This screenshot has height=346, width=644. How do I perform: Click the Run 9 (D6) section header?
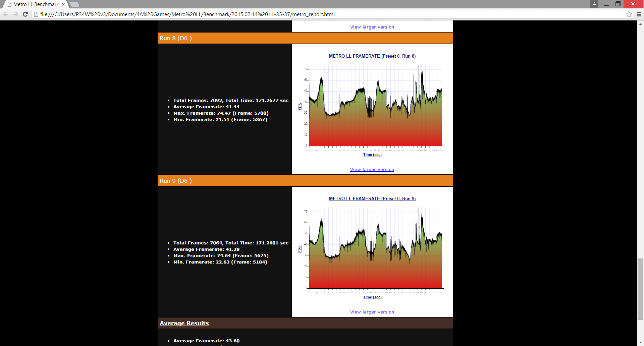[x=305, y=181]
